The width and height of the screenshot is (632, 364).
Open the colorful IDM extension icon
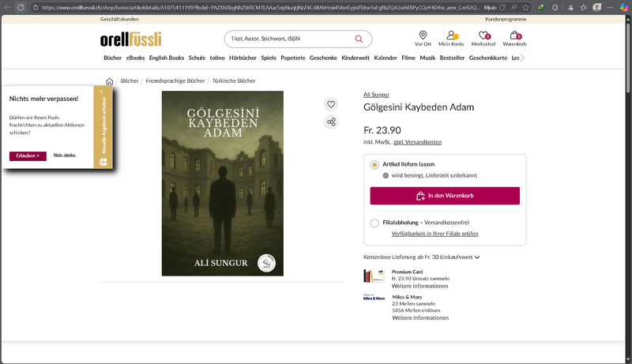(x=541, y=7)
